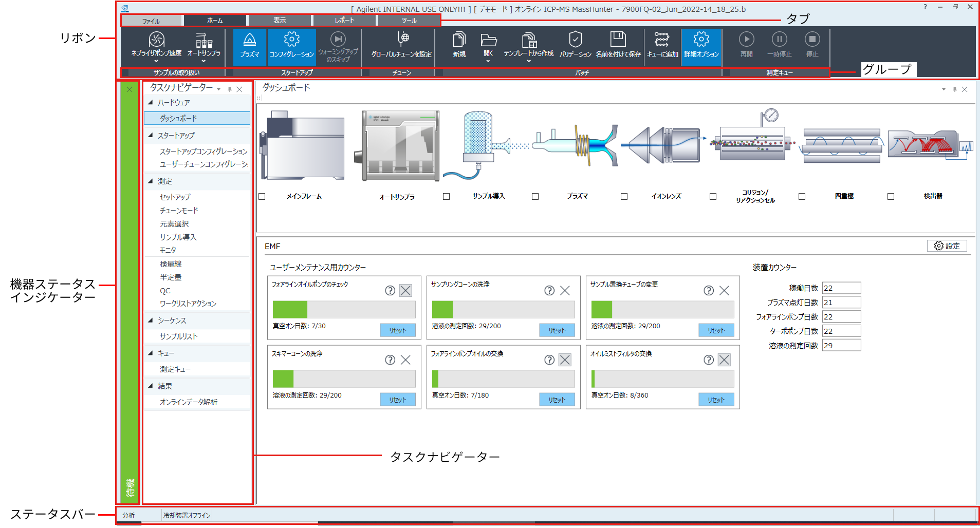Select the 検出器 detector diagram

931,145
